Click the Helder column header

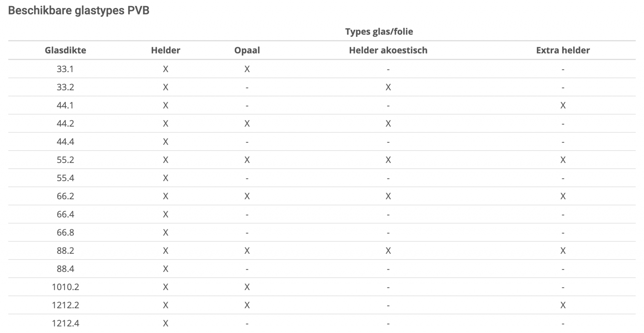(166, 50)
